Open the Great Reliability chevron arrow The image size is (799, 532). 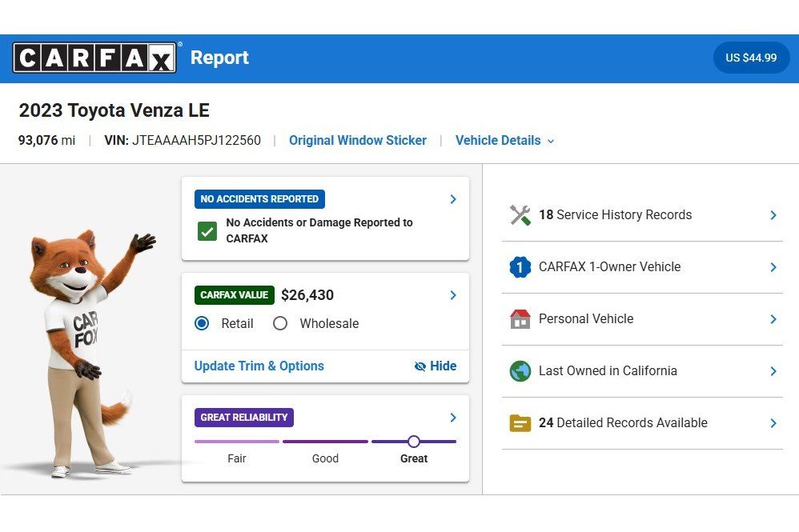click(453, 418)
